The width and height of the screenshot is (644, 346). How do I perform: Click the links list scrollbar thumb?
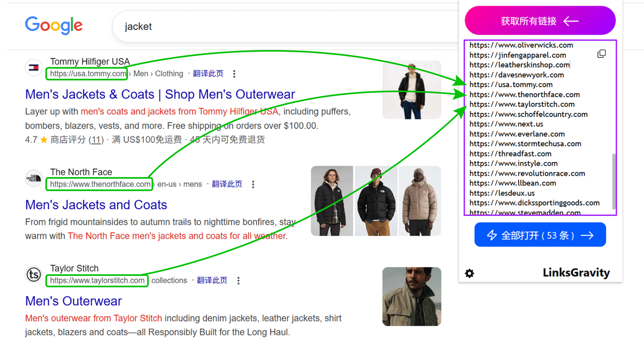(x=614, y=181)
